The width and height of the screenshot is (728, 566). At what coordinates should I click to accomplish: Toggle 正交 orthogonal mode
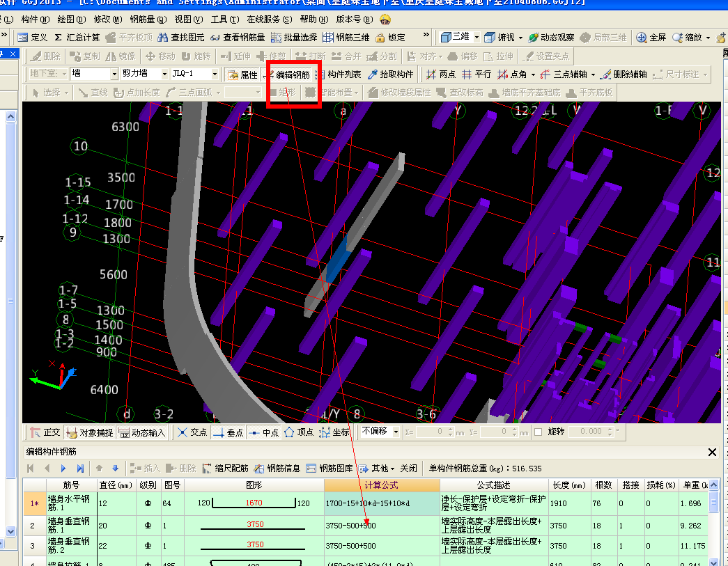pos(45,432)
